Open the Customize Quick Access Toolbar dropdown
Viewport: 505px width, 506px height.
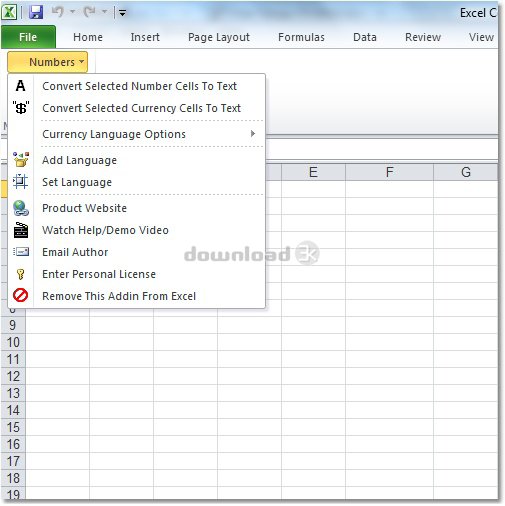pos(123,13)
